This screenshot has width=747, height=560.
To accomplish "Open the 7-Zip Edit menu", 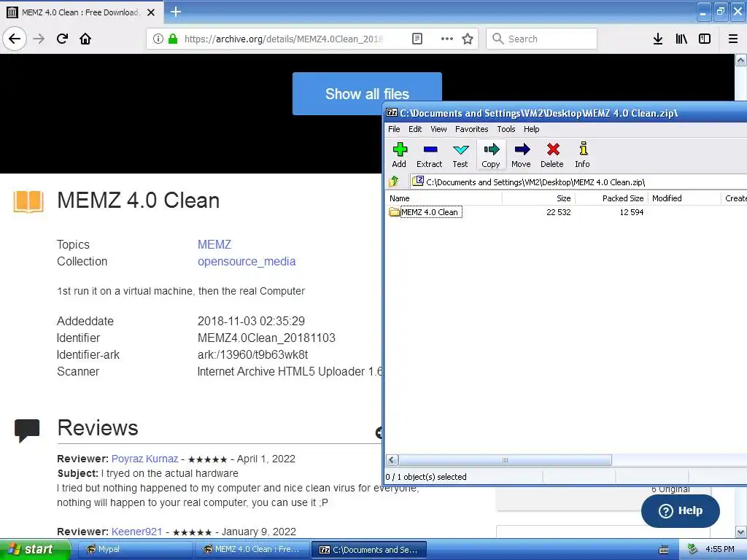I will coord(415,129).
